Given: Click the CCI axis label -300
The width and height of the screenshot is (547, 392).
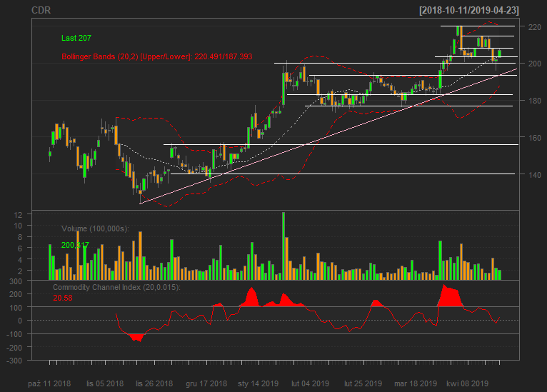Looking at the screenshot, I should pyautogui.click(x=14, y=361).
